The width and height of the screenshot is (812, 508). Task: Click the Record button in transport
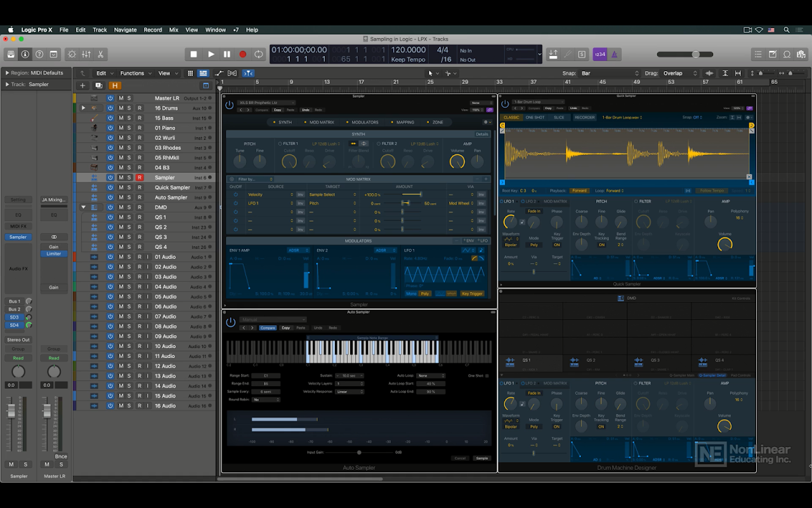242,55
